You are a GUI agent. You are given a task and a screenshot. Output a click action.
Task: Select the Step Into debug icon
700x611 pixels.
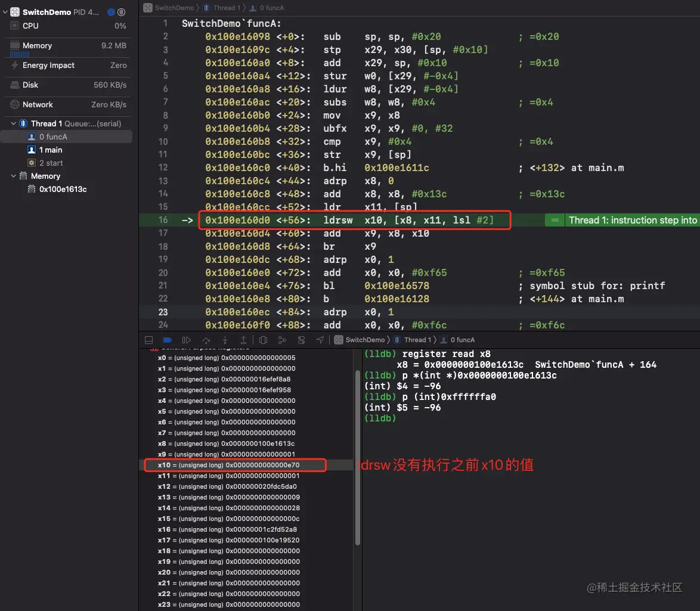[225, 340]
